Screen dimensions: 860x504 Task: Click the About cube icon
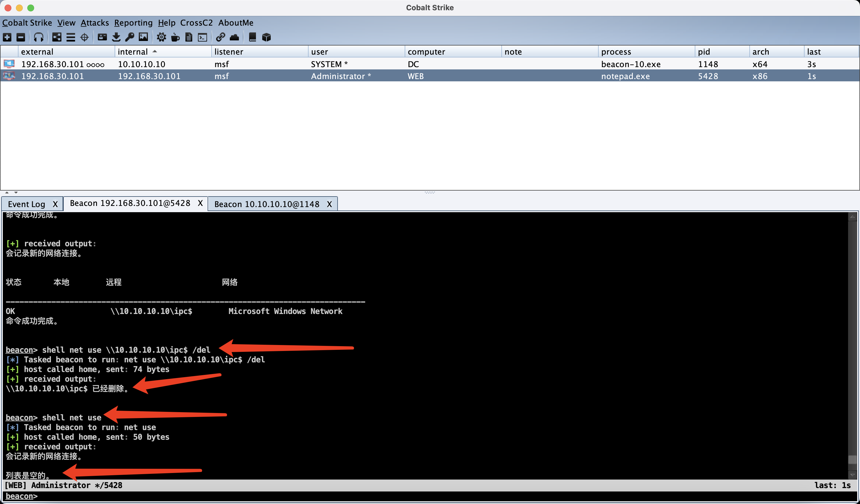266,37
